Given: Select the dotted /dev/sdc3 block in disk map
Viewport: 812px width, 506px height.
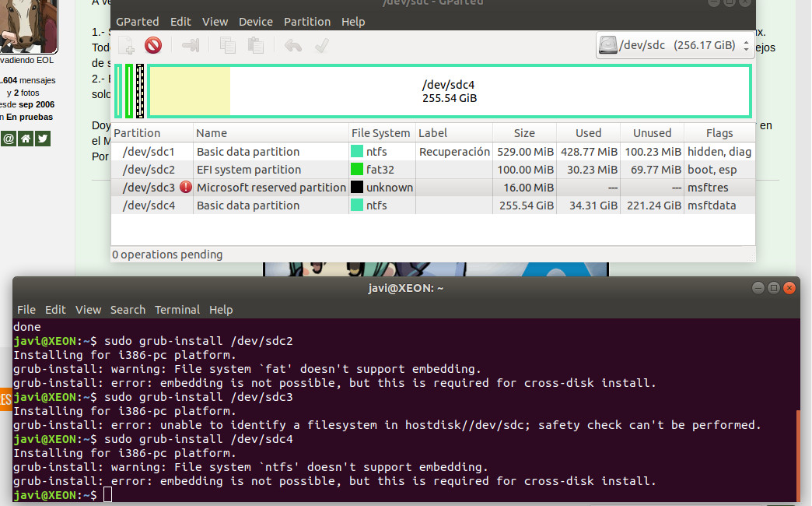Looking at the screenshot, I should (x=140, y=91).
